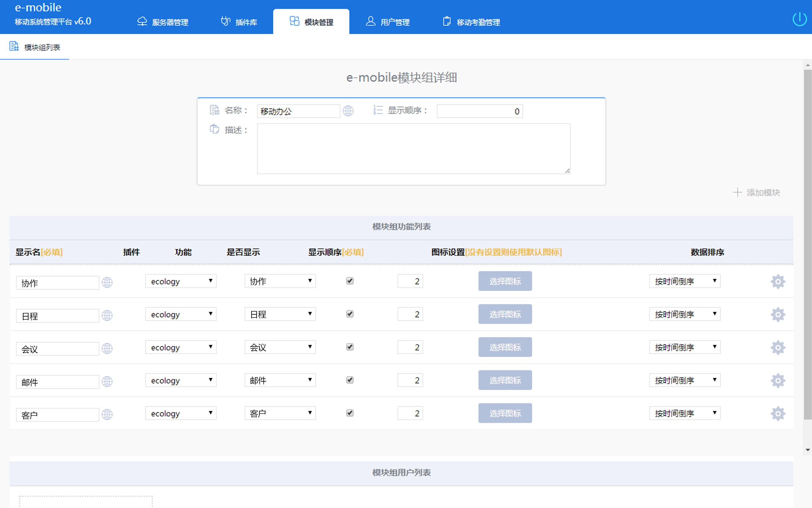This screenshot has height=508, width=812.
Task: Click the 显示顺序 field showing 0
Action: click(x=480, y=111)
